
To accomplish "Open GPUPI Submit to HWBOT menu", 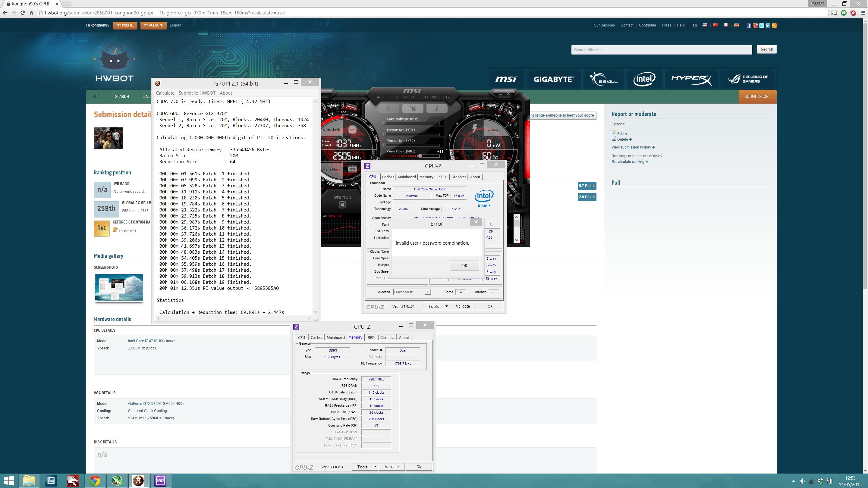I will click(x=197, y=93).
